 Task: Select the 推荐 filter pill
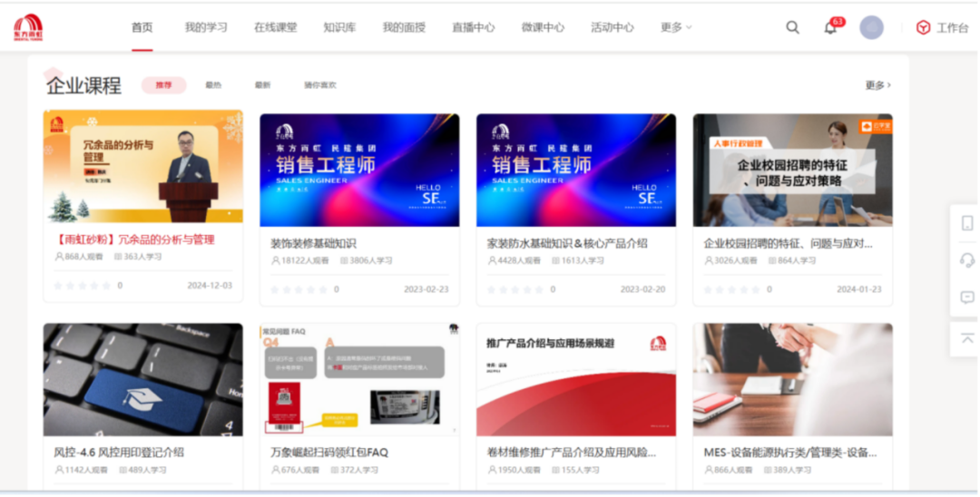point(163,85)
